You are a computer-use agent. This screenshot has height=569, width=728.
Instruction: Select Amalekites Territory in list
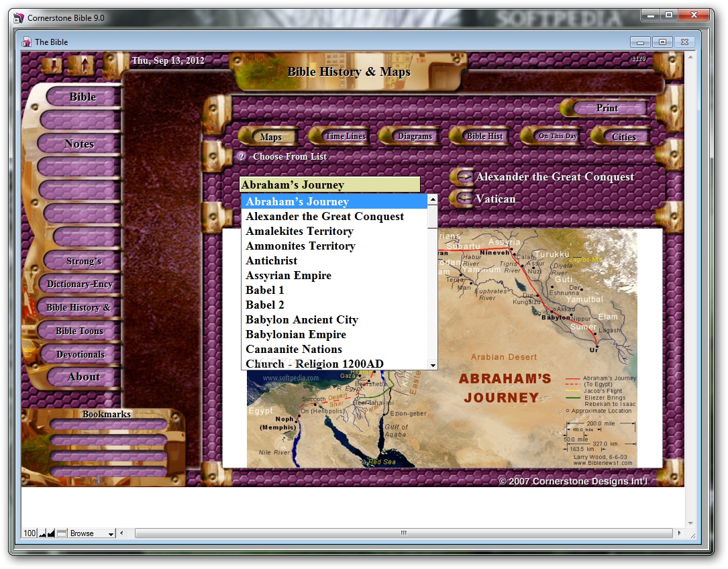[x=334, y=231]
